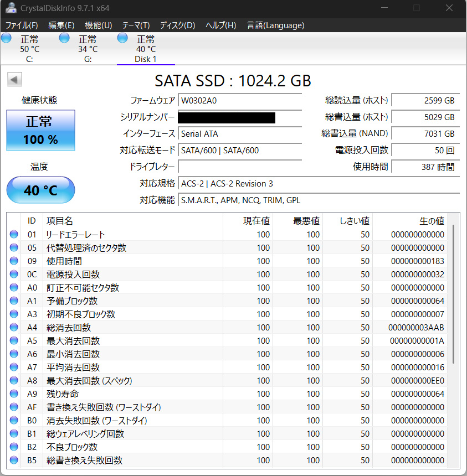Screen dimensions: 467x476
Task: Open the ファイル(F) menu
Action: [x=22, y=25]
